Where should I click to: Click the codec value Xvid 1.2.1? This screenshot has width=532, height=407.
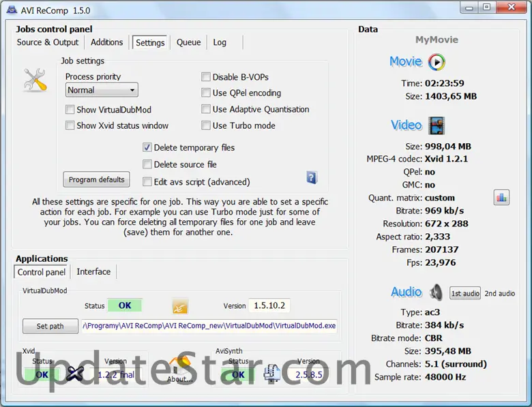[x=446, y=159]
